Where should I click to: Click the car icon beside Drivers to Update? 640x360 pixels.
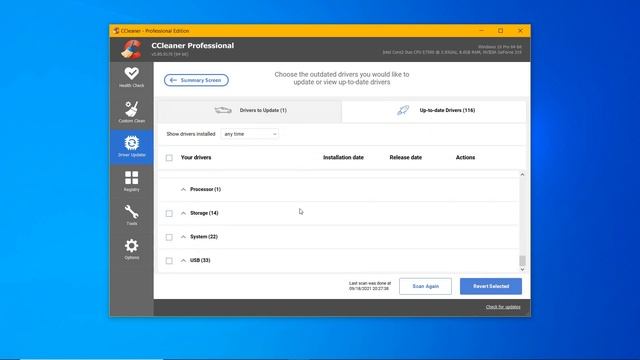tap(223, 110)
